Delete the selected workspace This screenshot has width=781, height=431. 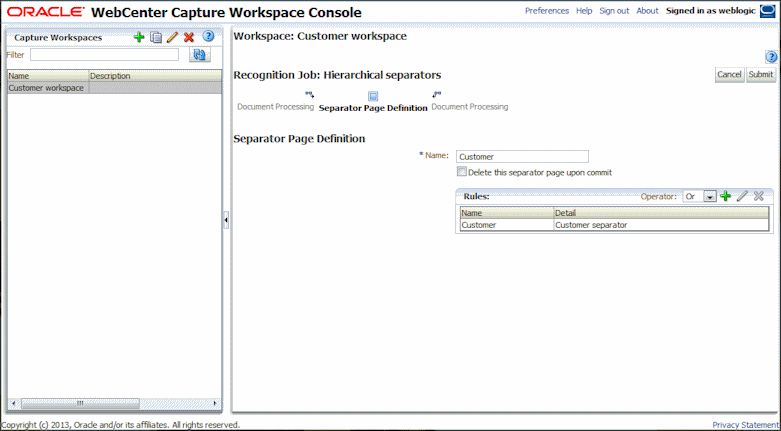[x=189, y=37]
